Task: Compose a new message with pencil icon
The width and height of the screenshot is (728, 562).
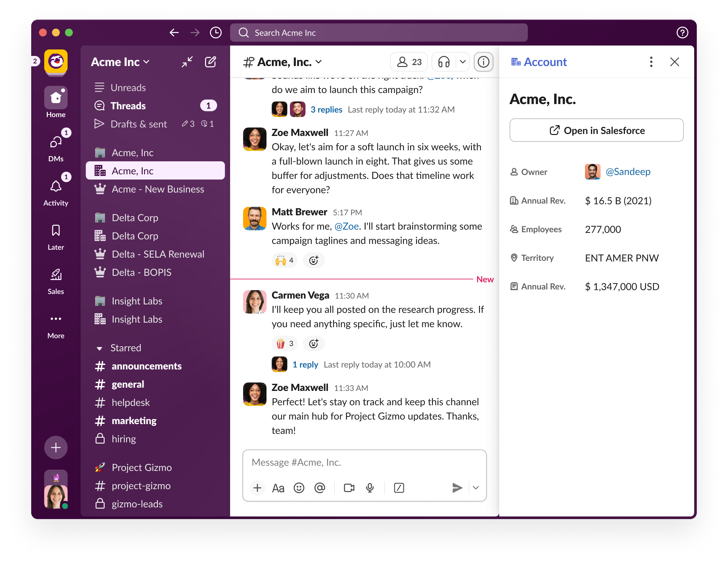Action: [x=210, y=62]
